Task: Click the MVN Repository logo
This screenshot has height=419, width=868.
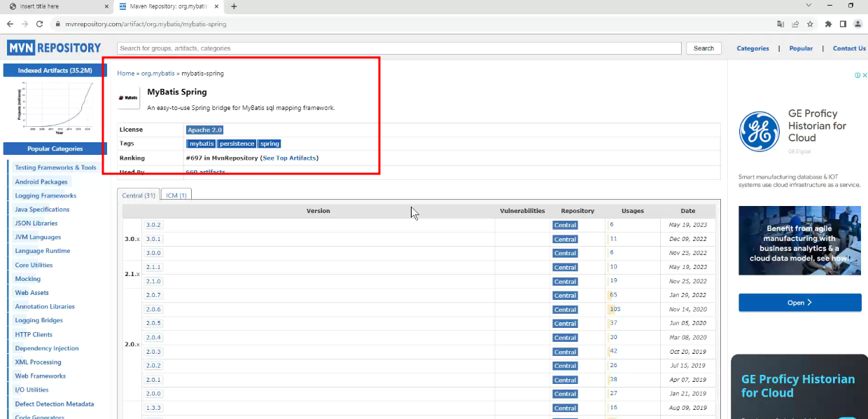Action: [x=54, y=48]
